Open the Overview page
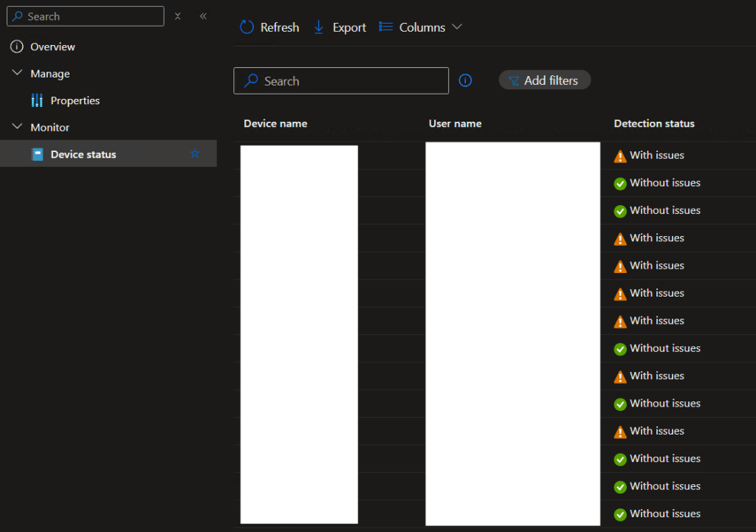Screen dimensions: 756x532 pos(52,46)
